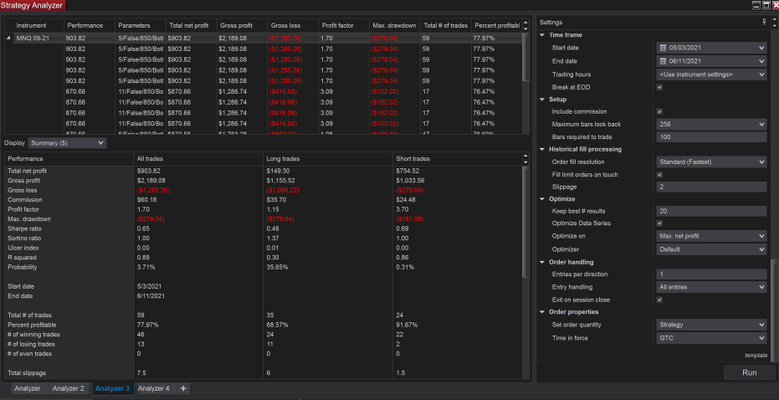Toggle the Break at EOD checkbox
Image resolution: width=779 pixels, height=400 pixels.
(x=659, y=87)
